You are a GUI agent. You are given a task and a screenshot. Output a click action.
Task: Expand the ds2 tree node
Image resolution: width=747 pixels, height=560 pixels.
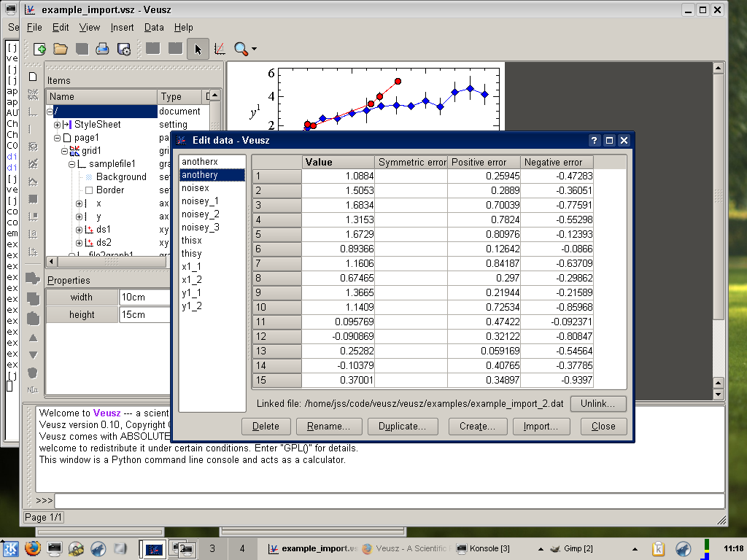tap(79, 243)
